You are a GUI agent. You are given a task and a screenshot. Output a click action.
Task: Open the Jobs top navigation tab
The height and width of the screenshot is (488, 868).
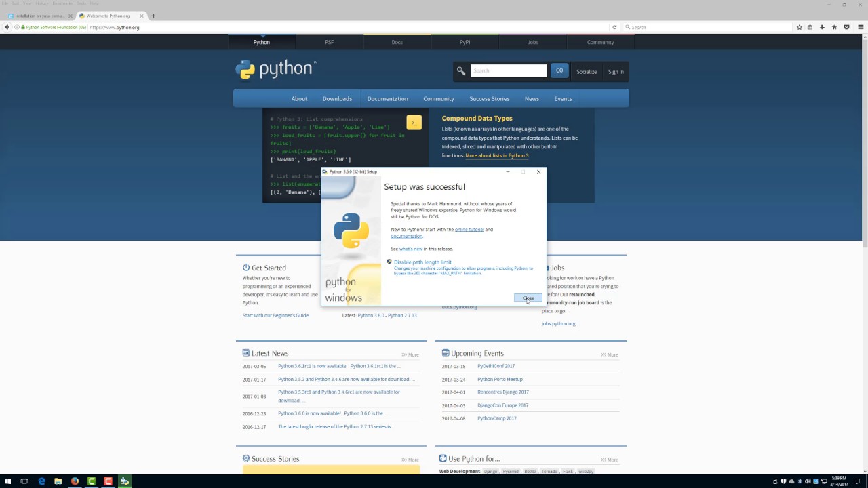coord(532,42)
